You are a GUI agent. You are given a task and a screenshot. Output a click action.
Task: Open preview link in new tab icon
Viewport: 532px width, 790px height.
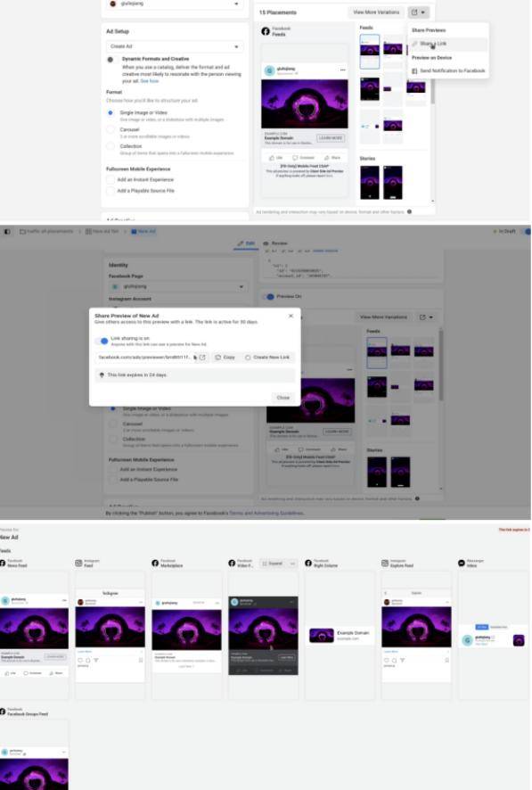tap(202, 358)
